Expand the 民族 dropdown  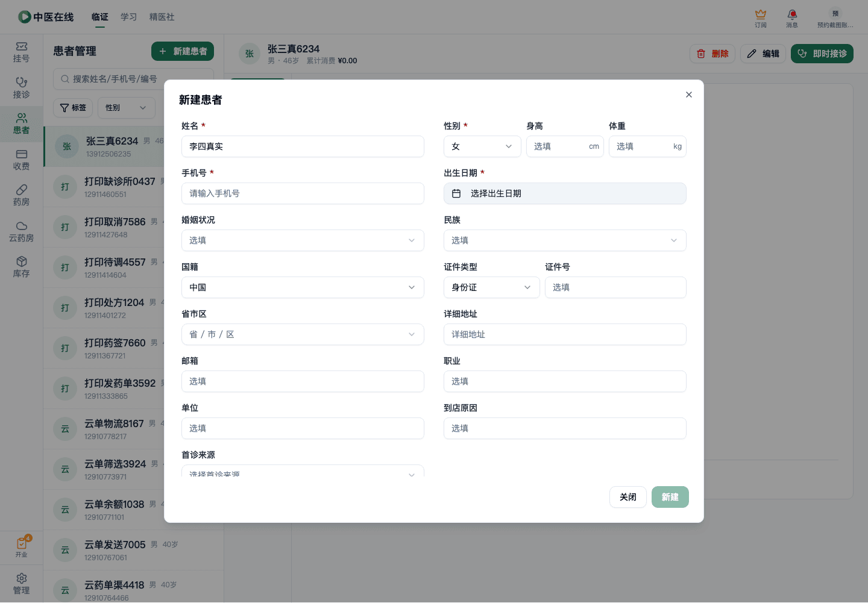pyautogui.click(x=565, y=240)
